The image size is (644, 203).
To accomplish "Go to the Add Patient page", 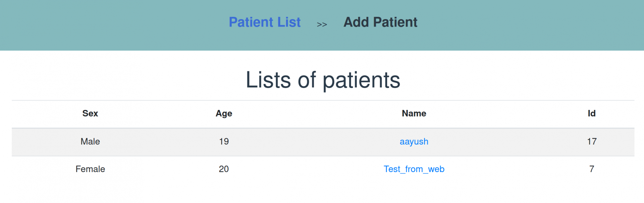I will point(380,22).
